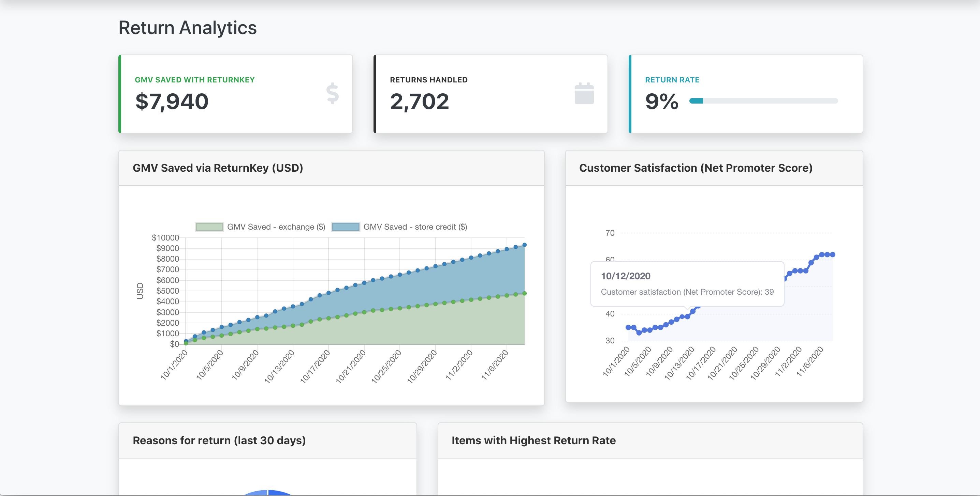Image resolution: width=980 pixels, height=496 pixels.
Task: Click the GMV Saved via ReturnKey panel header
Action: coord(218,168)
